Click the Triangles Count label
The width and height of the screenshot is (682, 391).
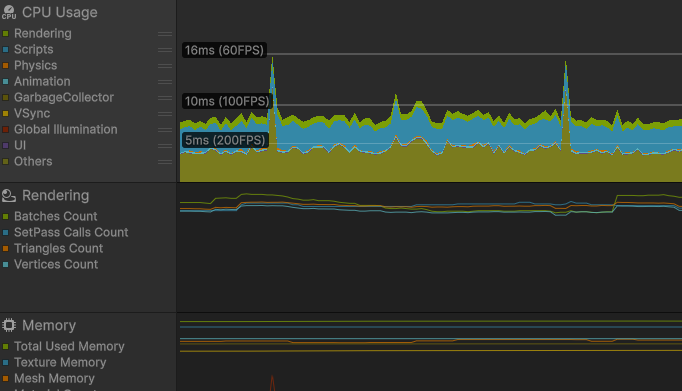pos(58,248)
